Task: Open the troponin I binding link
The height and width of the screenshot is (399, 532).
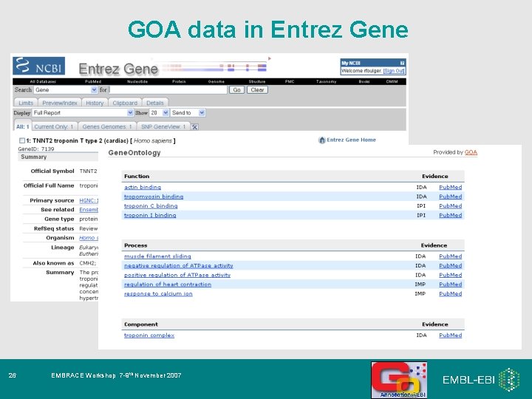Action: [150, 215]
